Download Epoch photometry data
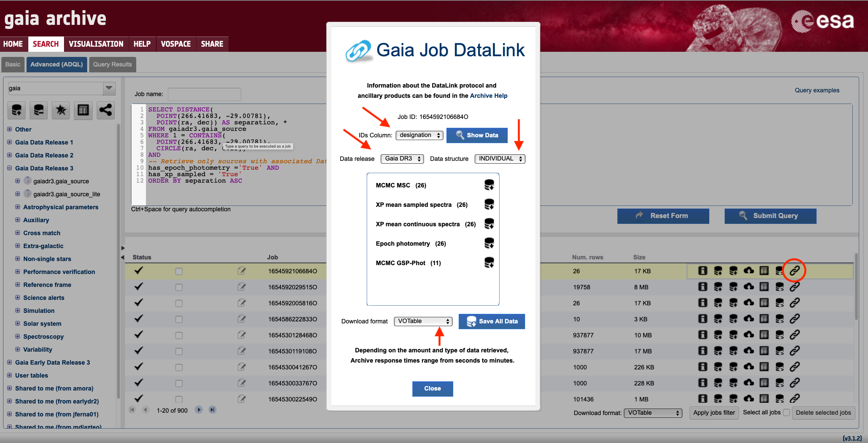Image resolution: width=868 pixels, height=443 pixels. 489,243
